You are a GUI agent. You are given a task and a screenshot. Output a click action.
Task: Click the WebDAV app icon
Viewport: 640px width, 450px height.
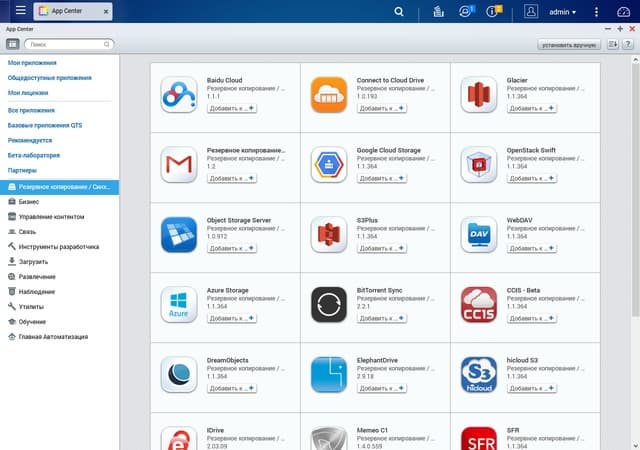[479, 235]
